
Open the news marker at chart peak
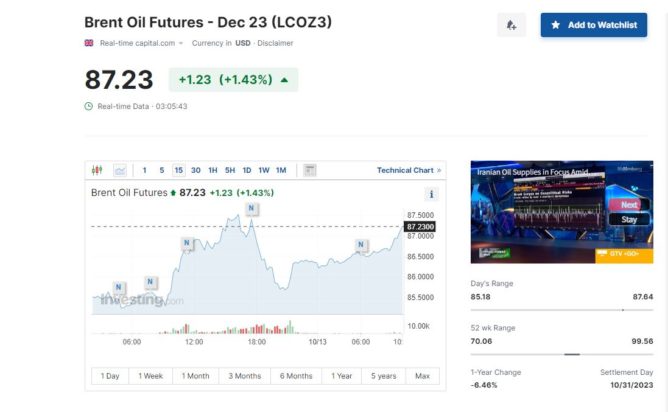pyautogui.click(x=251, y=208)
